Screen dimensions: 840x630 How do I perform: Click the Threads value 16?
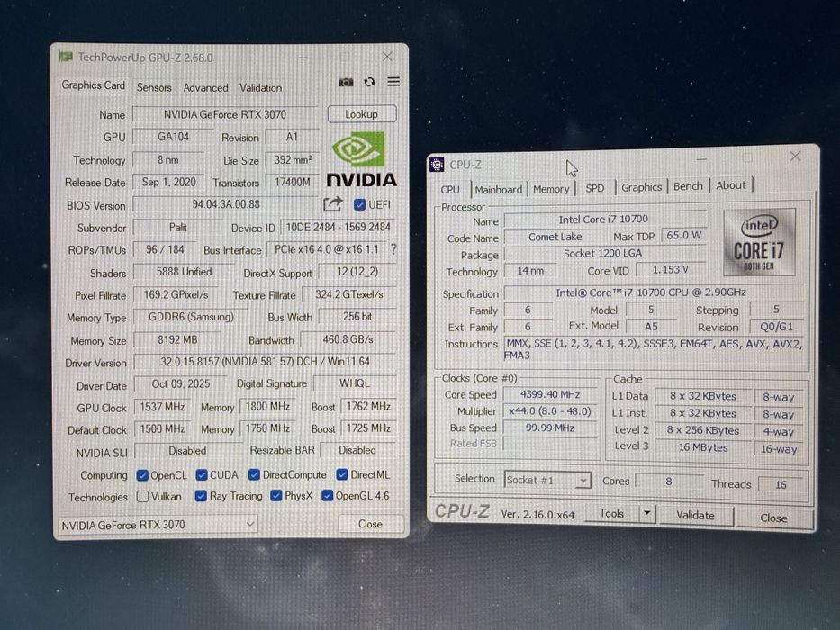(781, 484)
